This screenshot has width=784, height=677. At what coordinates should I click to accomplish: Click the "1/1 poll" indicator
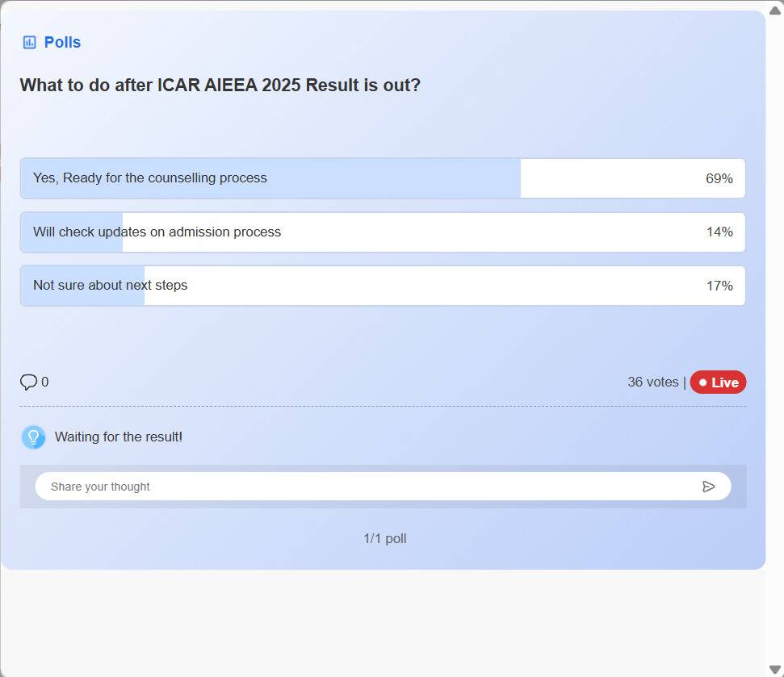point(384,538)
